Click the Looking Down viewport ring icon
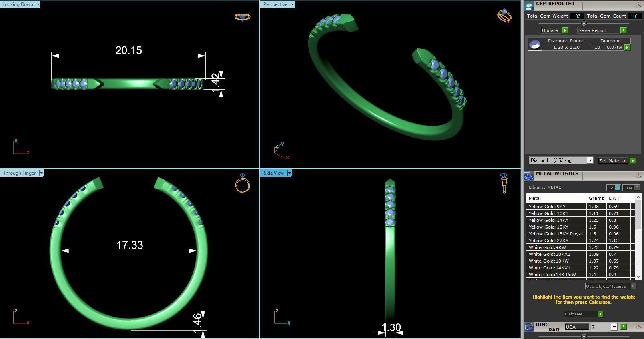644x339 pixels. 242,17
